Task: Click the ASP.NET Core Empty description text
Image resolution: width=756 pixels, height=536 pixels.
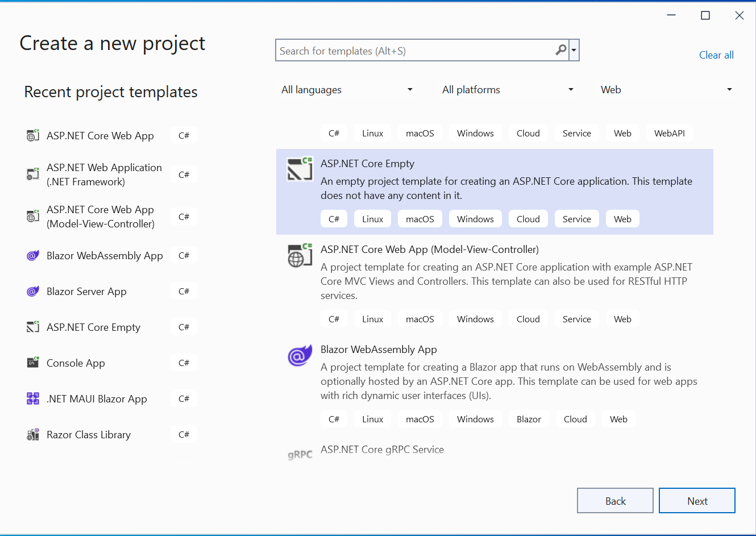Action: click(x=506, y=188)
